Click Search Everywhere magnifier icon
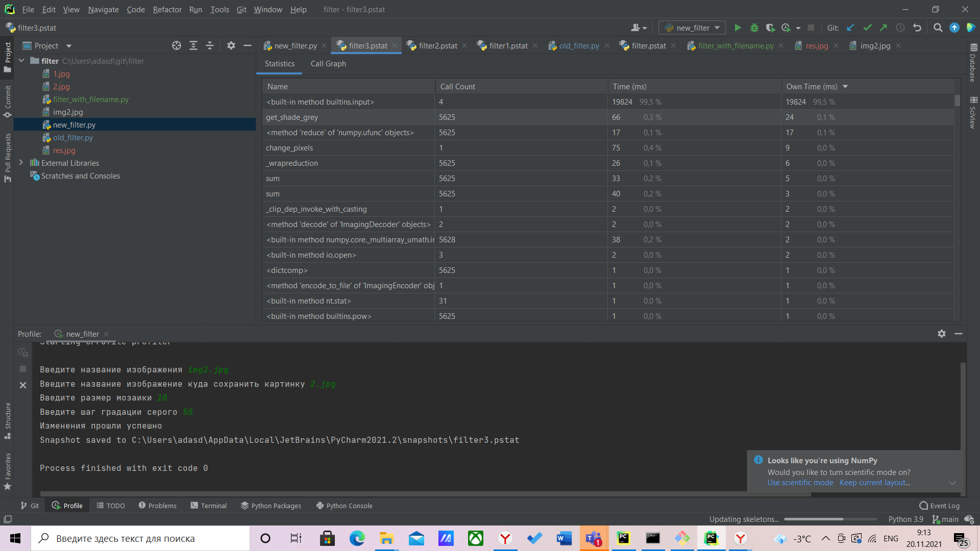Screen dimensions: 980x551 point(938,28)
